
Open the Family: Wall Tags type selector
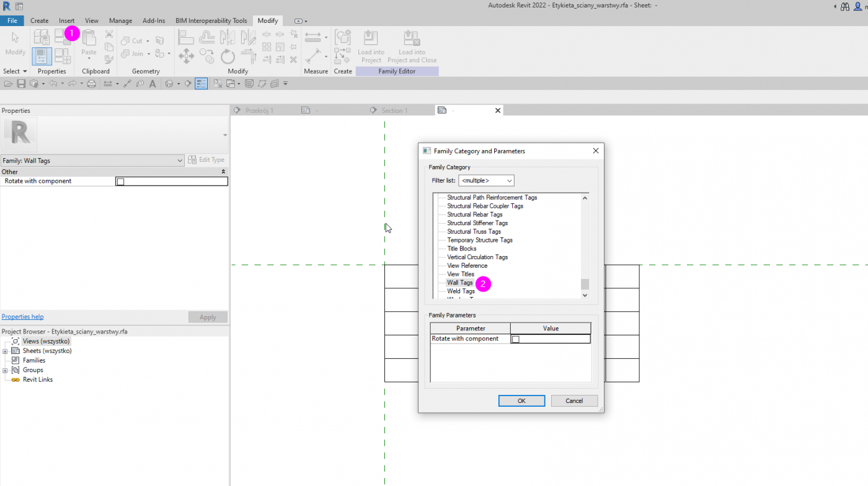pos(93,161)
